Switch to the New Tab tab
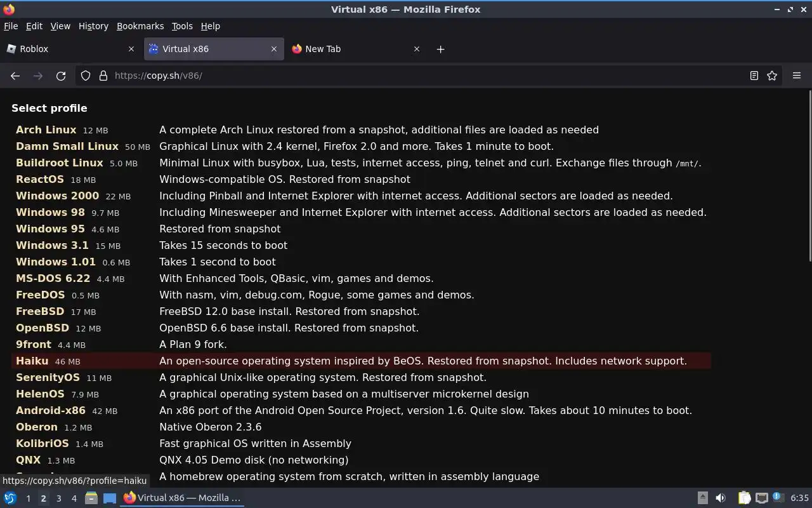Viewport: 812px width, 508px height. click(x=357, y=49)
